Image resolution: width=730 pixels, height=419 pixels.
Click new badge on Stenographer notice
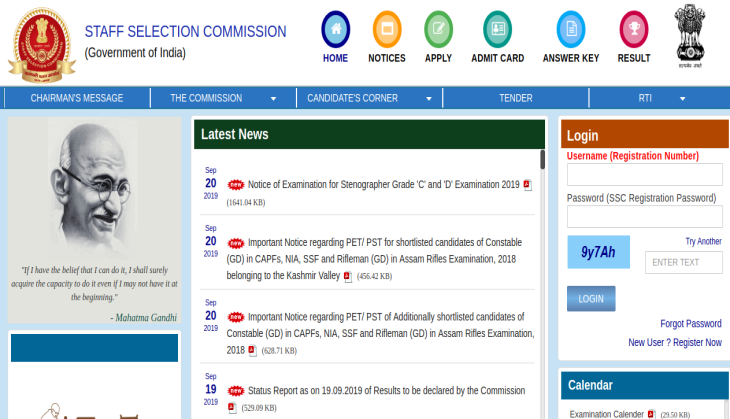click(236, 185)
